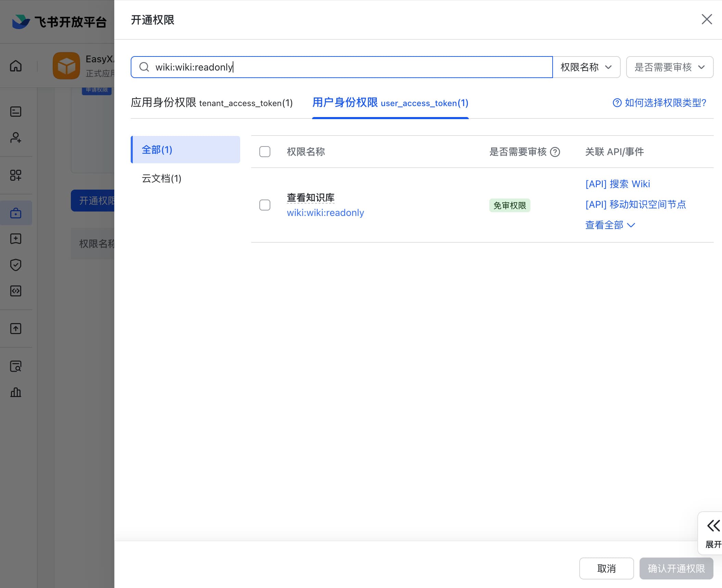Click the 免审权限 badge
Viewport: 722px width, 588px height.
click(x=510, y=205)
